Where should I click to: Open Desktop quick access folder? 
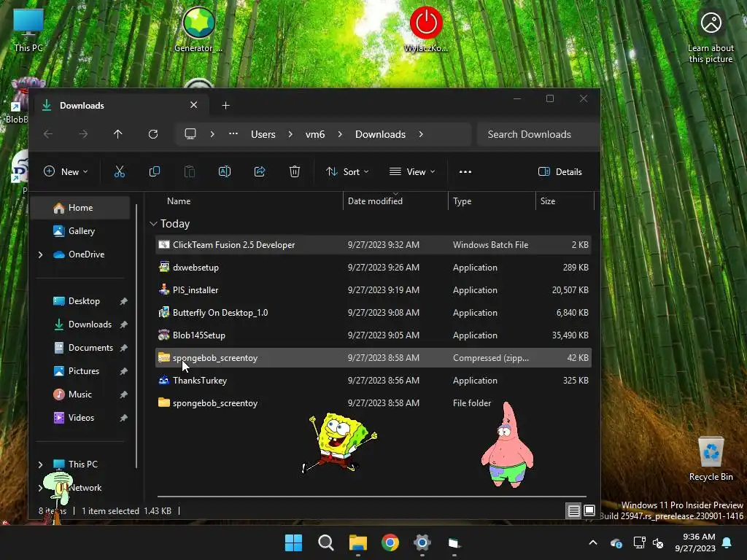point(83,301)
